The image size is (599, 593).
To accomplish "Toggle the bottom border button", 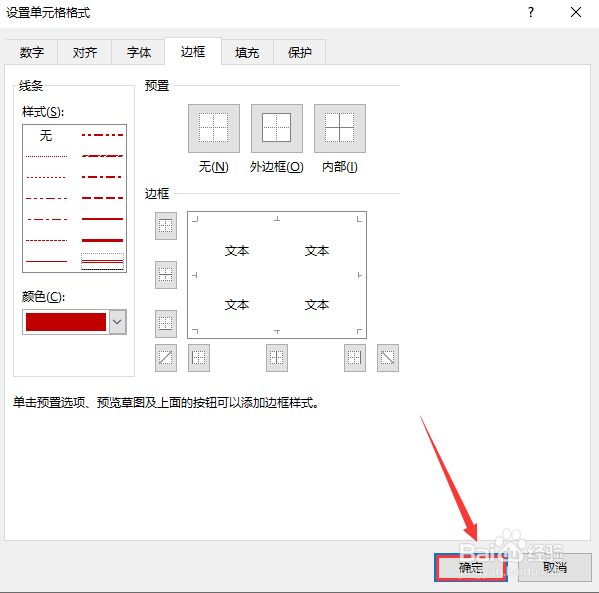I will pyautogui.click(x=166, y=324).
